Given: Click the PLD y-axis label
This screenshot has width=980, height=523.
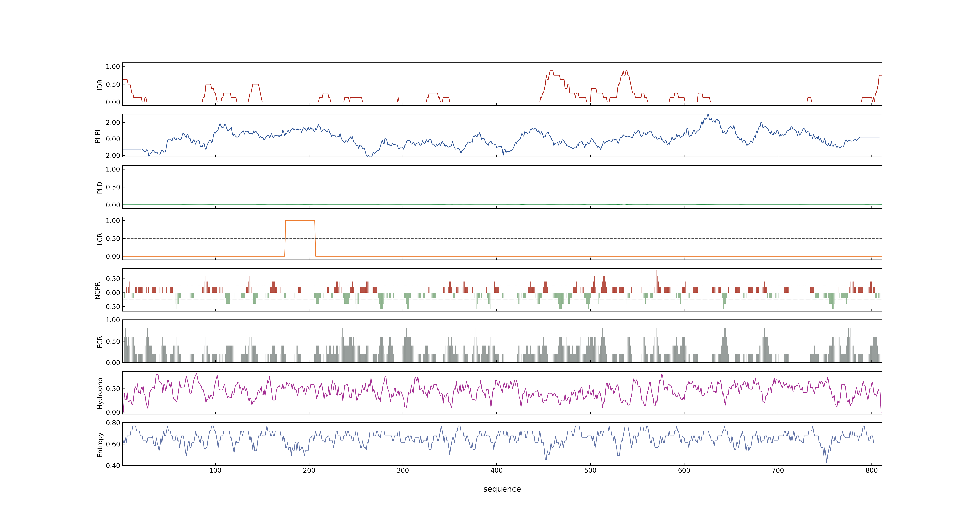Looking at the screenshot, I should pos(100,187).
